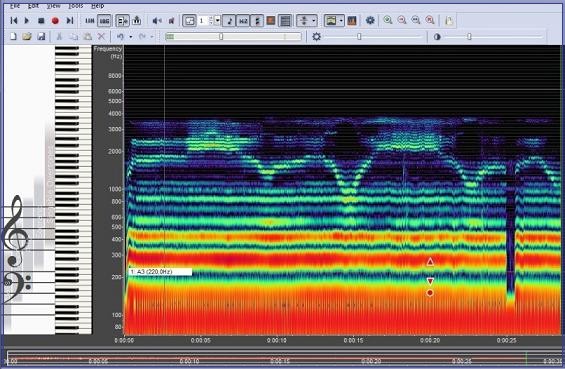Click the speaker volume icon
Viewport: 565px width, 369px height.
click(x=157, y=21)
